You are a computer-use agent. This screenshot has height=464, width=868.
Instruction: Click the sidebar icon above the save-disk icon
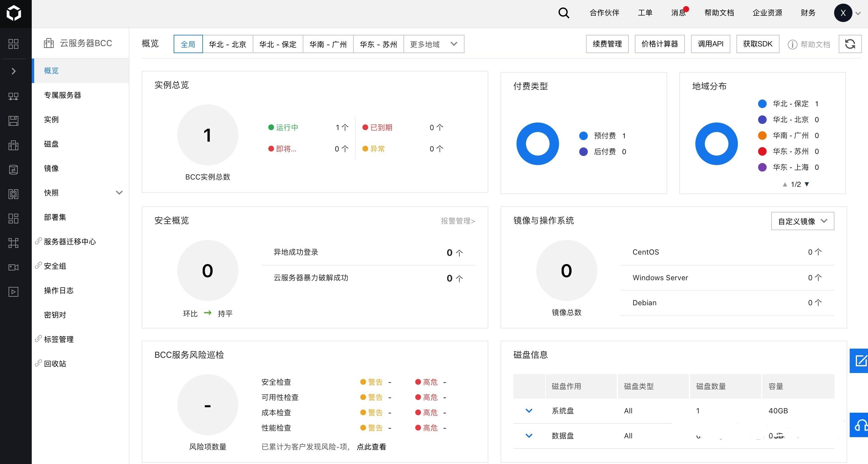pyautogui.click(x=13, y=96)
